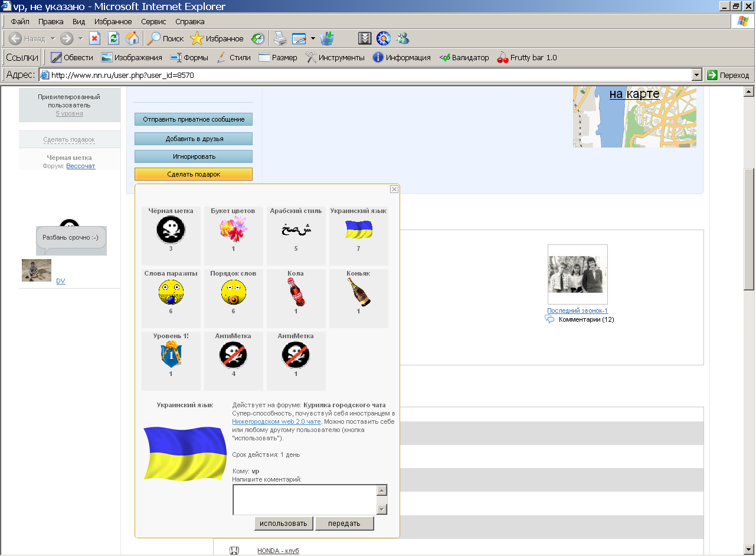Open the Back button history dropdown arrow
The height and width of the screenshot is (556, 756).
pos(52,39)
